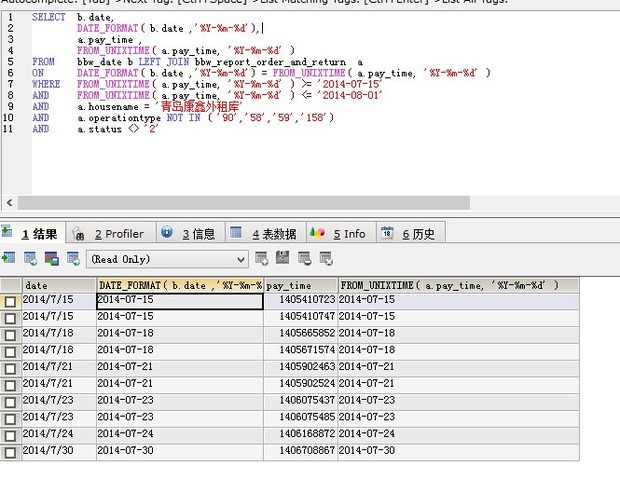Check the row with pay_time 1405902524

click(x=10, y=385)
